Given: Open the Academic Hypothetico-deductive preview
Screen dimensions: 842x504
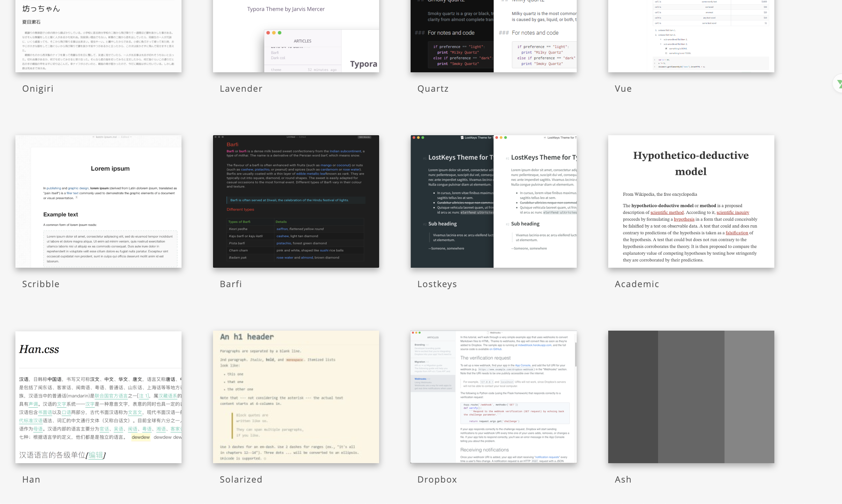Looking at the screenshot, I should 691,201.
